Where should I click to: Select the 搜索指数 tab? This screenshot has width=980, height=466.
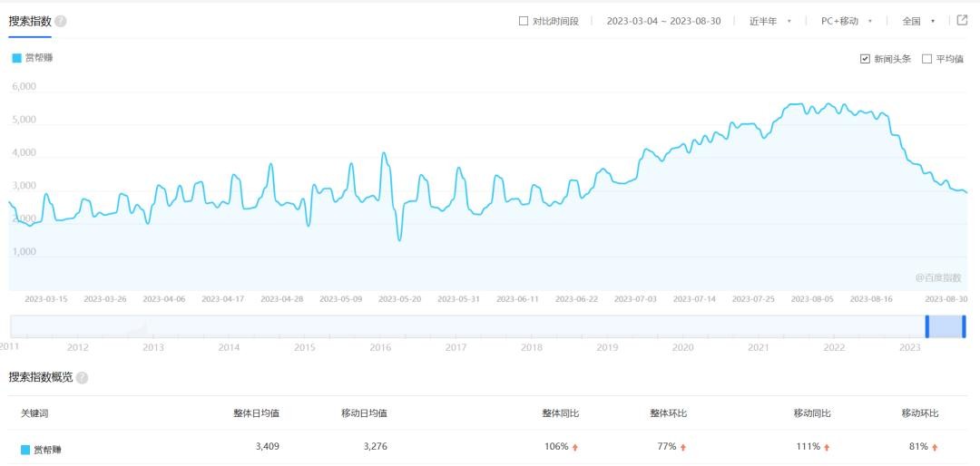pos(30,21)
